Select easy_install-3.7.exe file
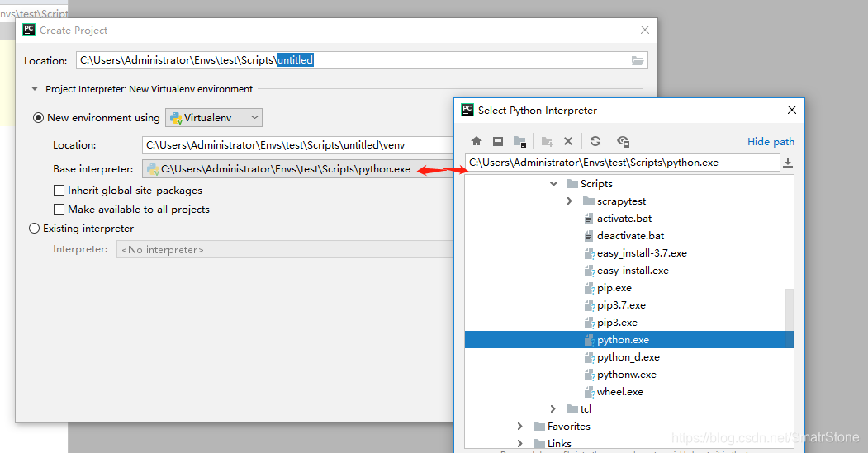The width and height of the screenshot is (868, 453). point(642,253)
